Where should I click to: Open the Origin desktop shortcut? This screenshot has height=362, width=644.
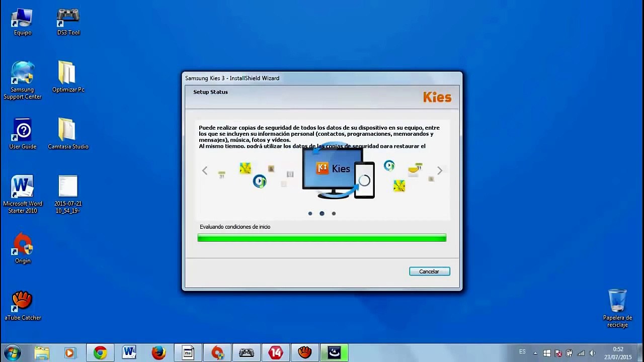click(23, 248)
